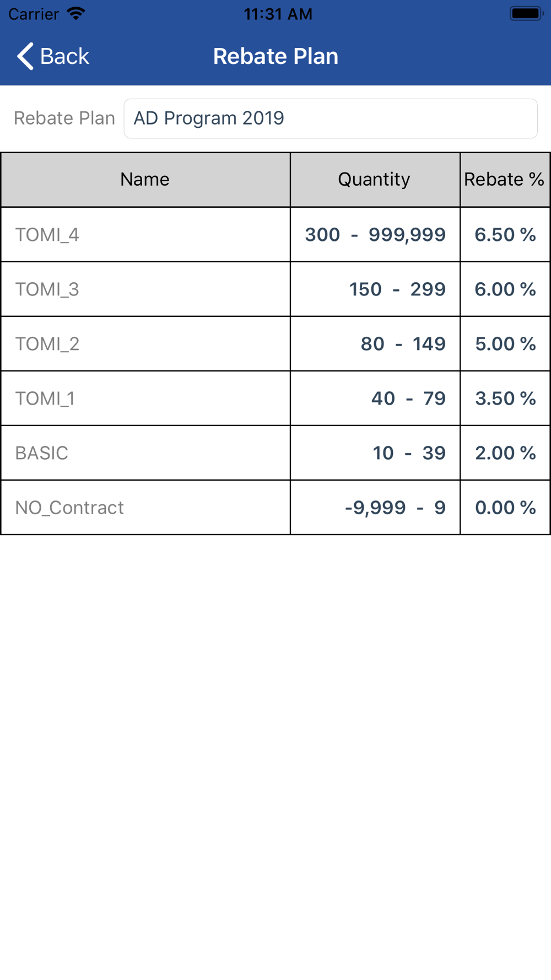
Task: Tap the Rebate Plan title in header
Action: pyautogui.click(x=275, y=56)
